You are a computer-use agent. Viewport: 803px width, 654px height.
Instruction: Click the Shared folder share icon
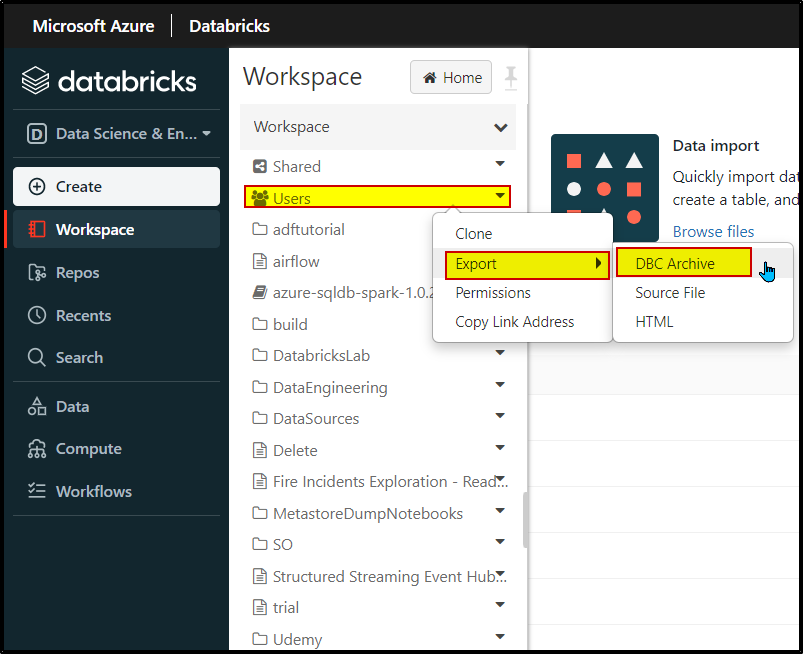(260, 166)
